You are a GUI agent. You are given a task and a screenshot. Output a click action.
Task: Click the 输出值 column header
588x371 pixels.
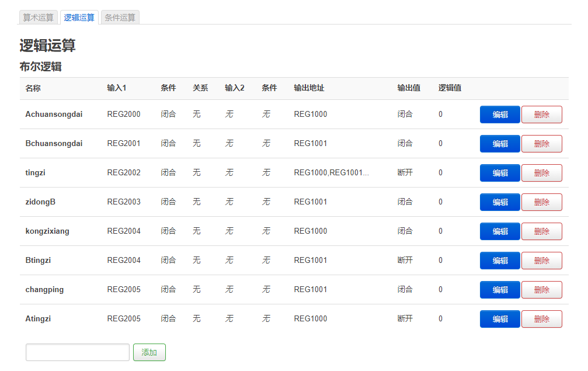pos(409,88)
